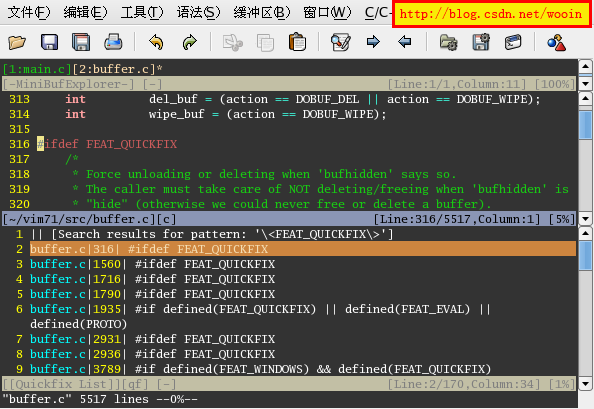Image resolution: width=594 pixels, height=409 pixels.
Task: Open the 缓冲区(B) menu
Action: pyautogui.click(x=262, y=12)
